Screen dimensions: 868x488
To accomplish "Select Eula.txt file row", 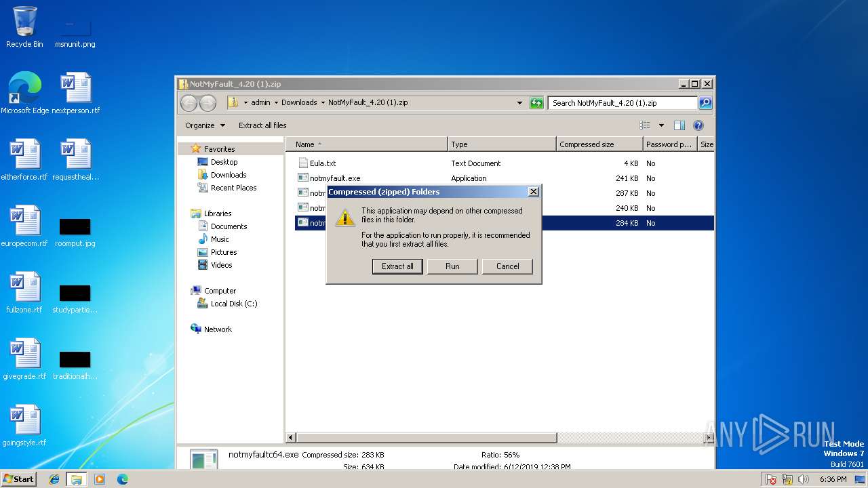I will tap(505, 163).
